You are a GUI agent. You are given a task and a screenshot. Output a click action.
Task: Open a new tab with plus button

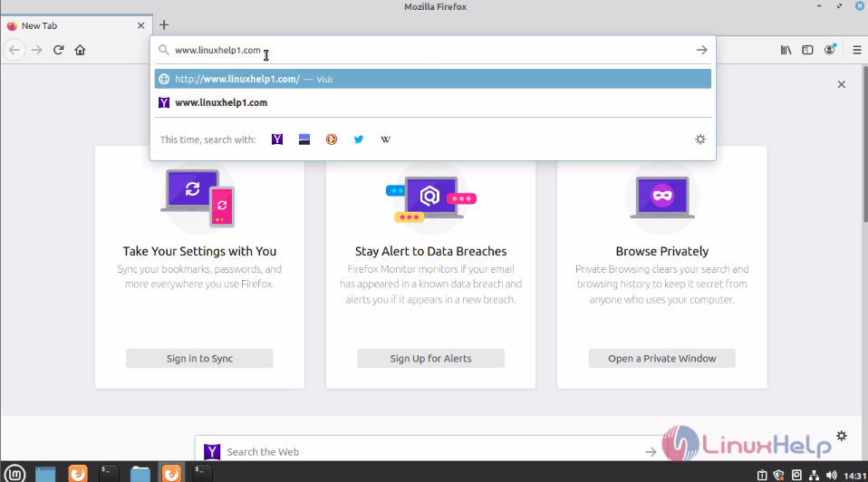point(164,24)
